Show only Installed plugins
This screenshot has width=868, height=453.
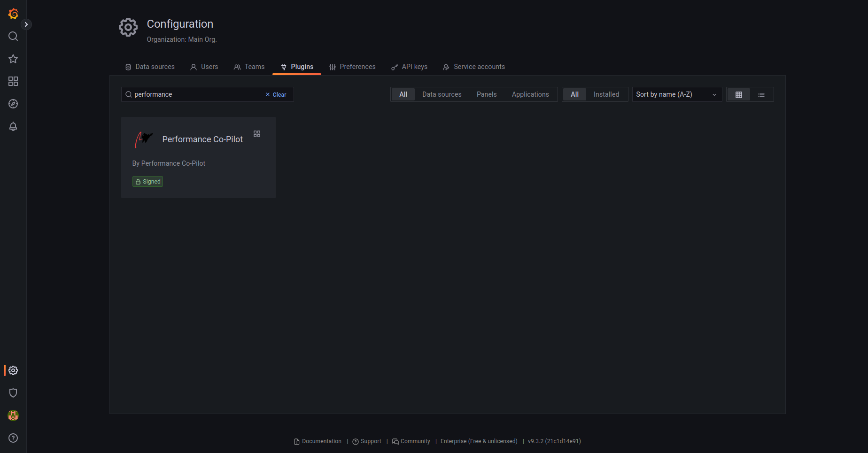tap(606, 94)
